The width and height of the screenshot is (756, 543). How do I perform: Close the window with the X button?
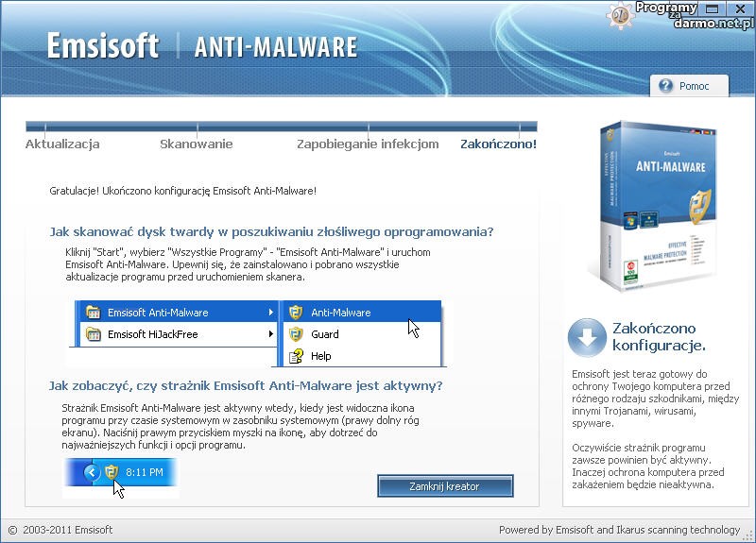click(x=742, y=8)
